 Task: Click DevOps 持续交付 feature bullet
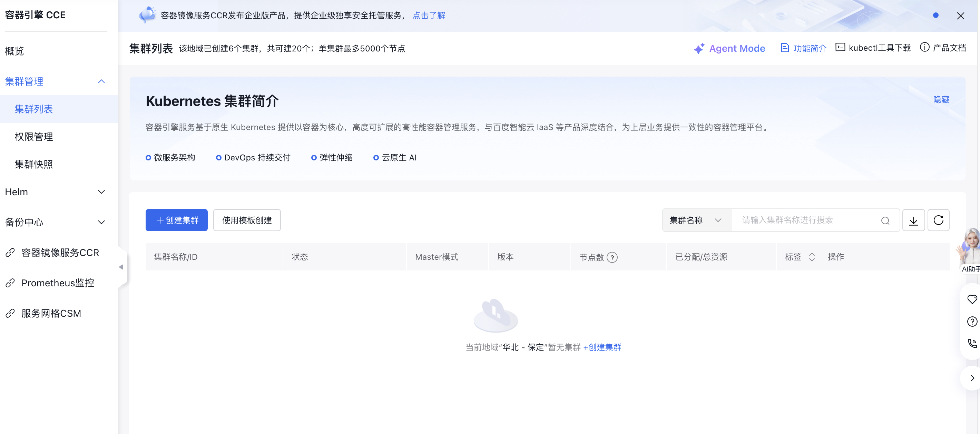[x=253, y=157]
